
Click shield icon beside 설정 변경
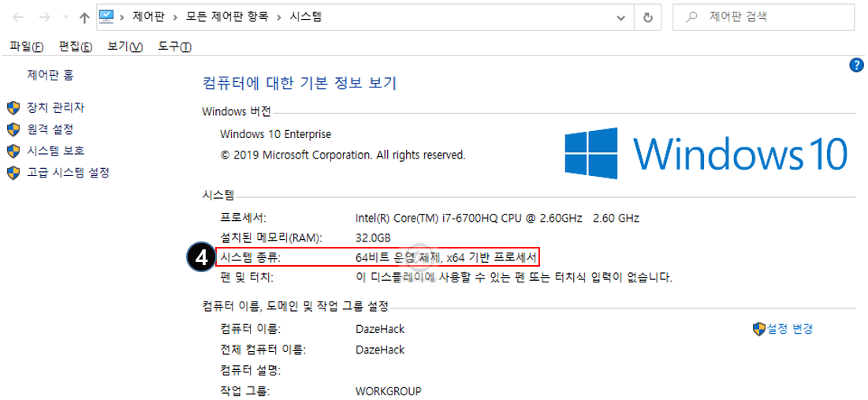(759, 329)
